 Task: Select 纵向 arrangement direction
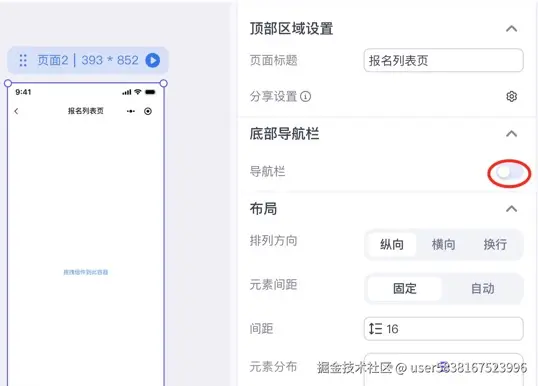pyautogui.click(x=391, y=244)
